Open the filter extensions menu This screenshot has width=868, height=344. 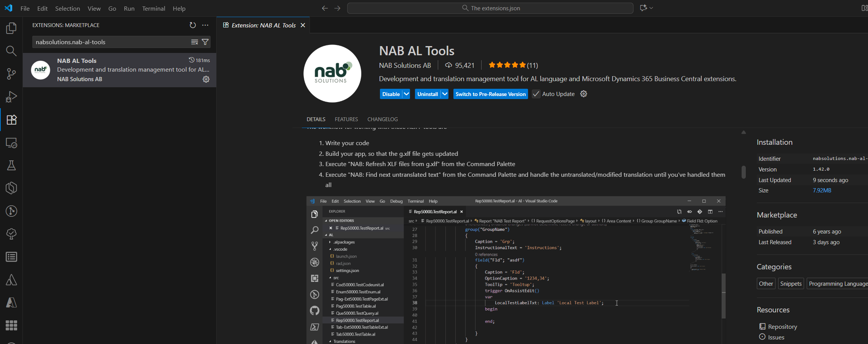(205, 42)
